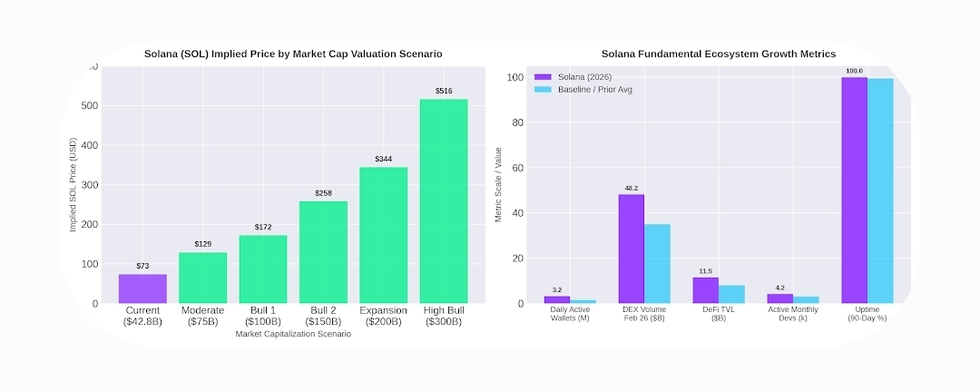Click the blue Baseline / Prior Avg legend swatch
The height and width of the screenshot is (391, 980).
[543, 89]
